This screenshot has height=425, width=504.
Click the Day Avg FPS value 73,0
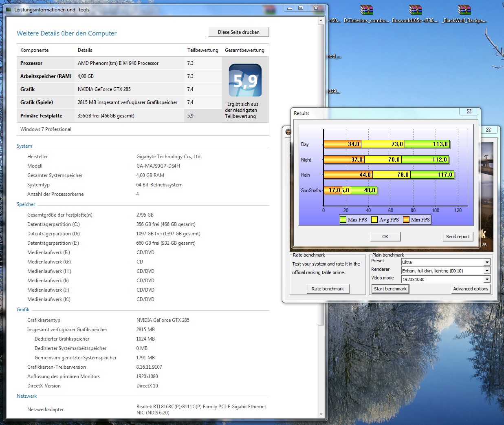(397, 144)
